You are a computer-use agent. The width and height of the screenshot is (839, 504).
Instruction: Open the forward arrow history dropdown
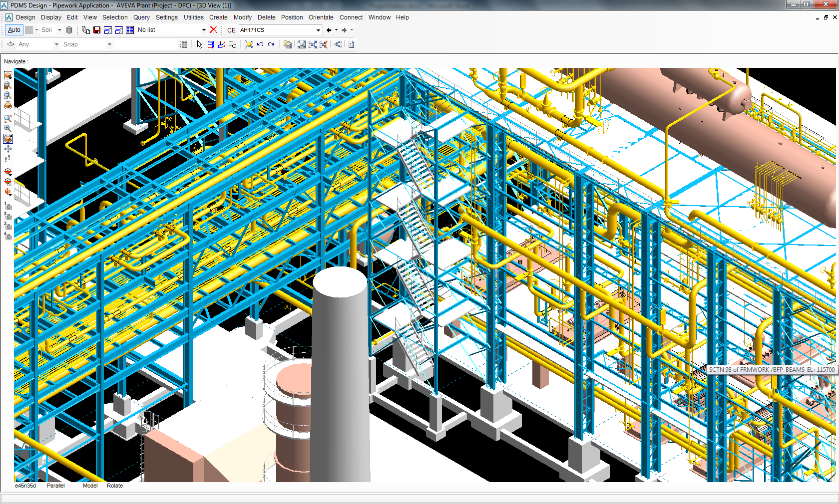tap(352, 30)
